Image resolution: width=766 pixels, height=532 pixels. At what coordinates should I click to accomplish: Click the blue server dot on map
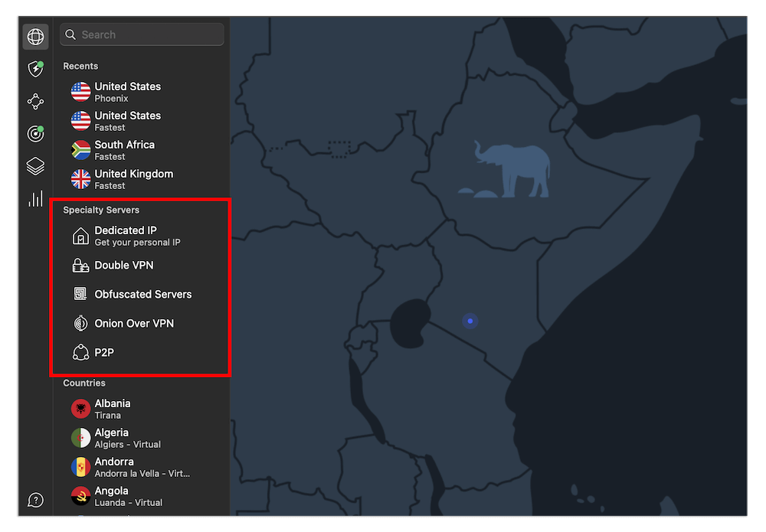470,321
